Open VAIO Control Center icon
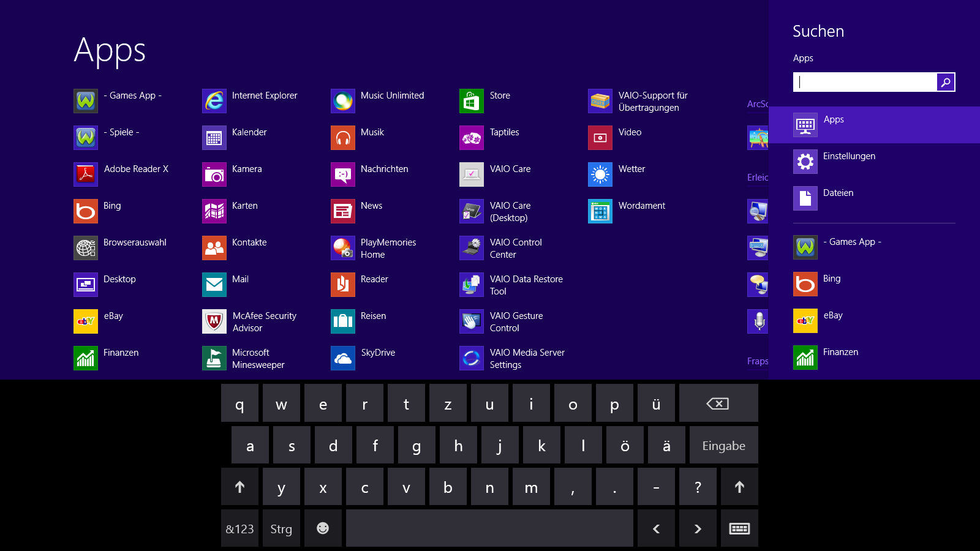The width and height of the screenshot is (980, 551). coord(472,248)
